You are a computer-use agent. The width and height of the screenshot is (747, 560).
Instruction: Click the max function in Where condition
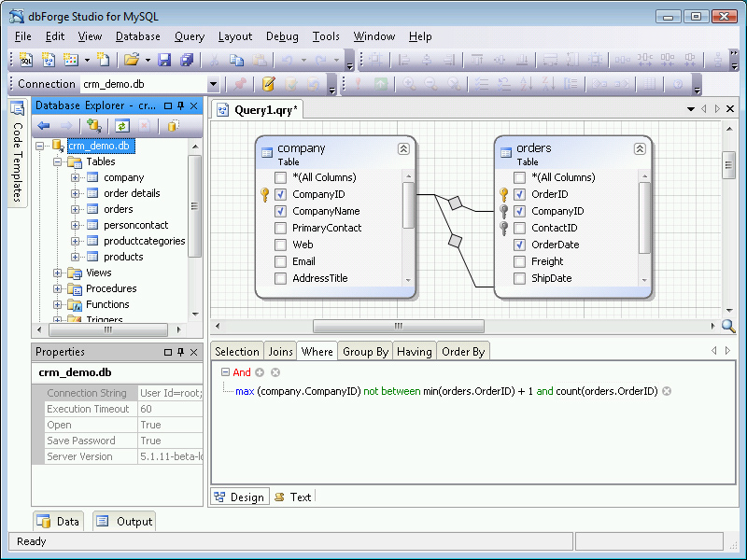[245, 391]
